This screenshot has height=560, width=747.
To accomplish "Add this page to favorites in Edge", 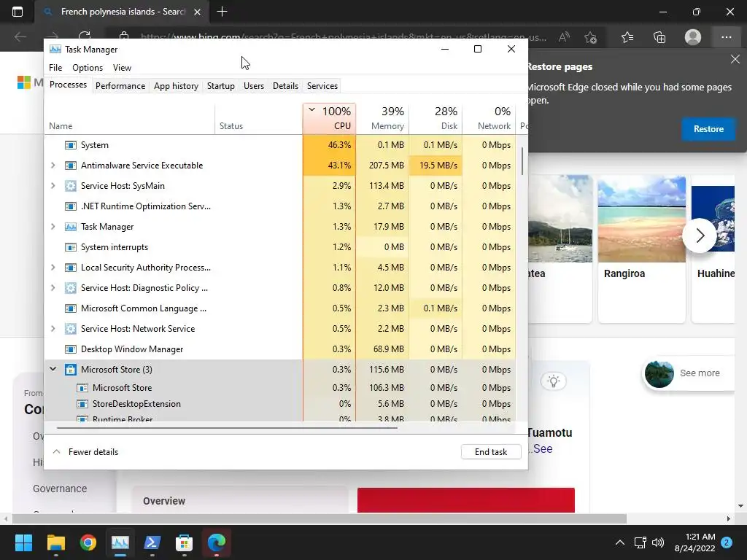I will click(x=591, y=37).
